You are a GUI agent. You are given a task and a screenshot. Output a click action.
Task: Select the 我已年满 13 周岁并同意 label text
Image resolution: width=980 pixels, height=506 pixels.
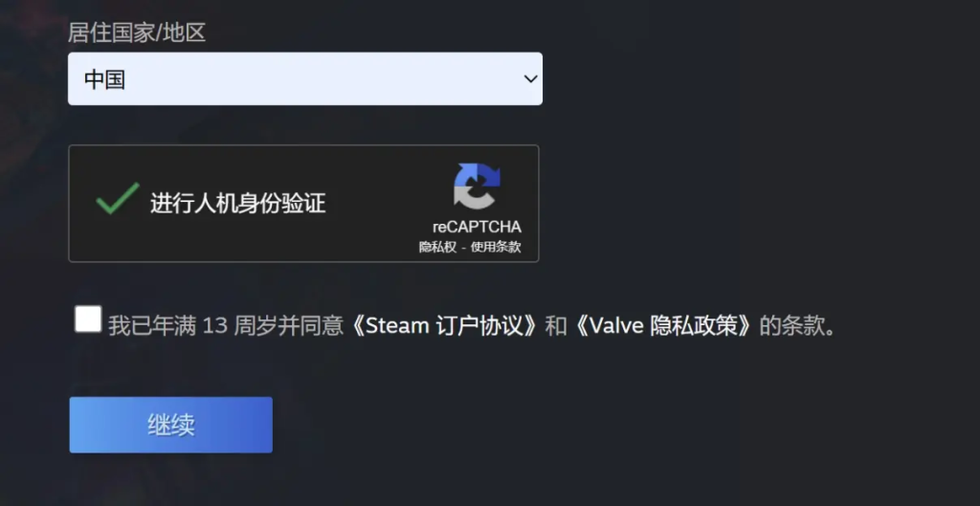pos(226,326)
